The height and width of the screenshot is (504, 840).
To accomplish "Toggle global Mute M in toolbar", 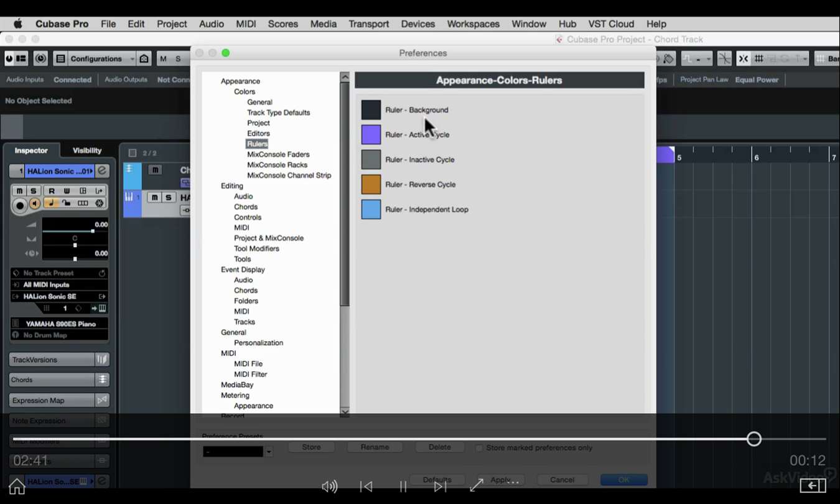I will (x=164, y=58).
